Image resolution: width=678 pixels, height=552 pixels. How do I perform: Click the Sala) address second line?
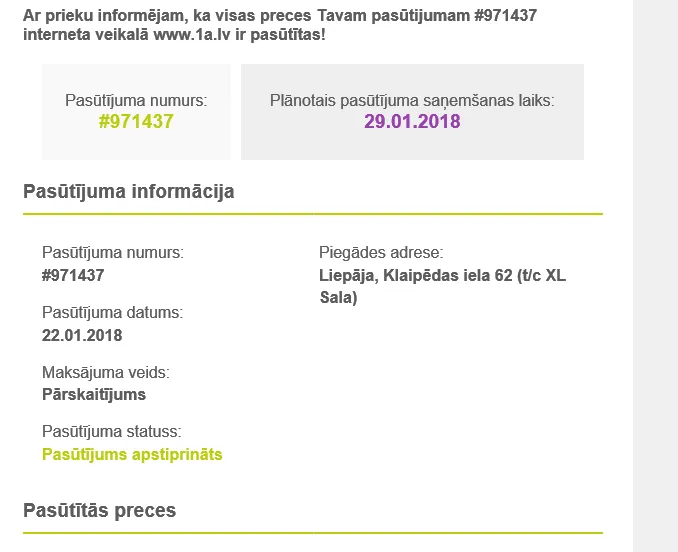click(x=339, y=297)
